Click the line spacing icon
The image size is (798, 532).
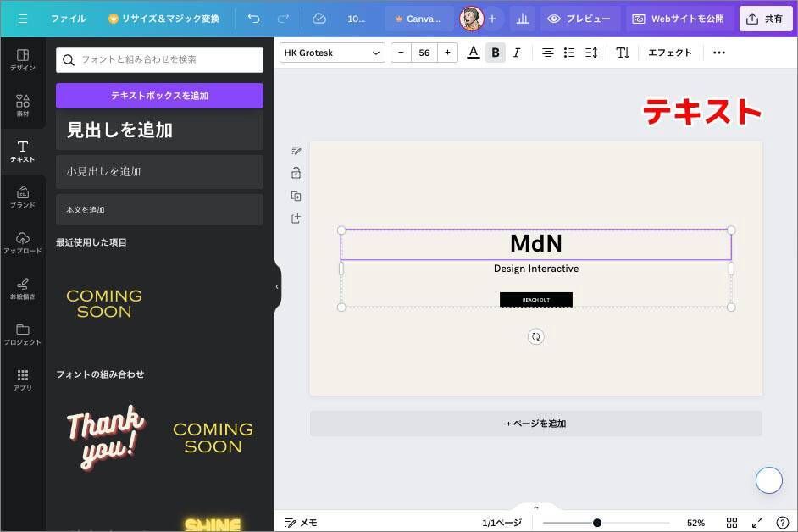click(x=591, y=53)
